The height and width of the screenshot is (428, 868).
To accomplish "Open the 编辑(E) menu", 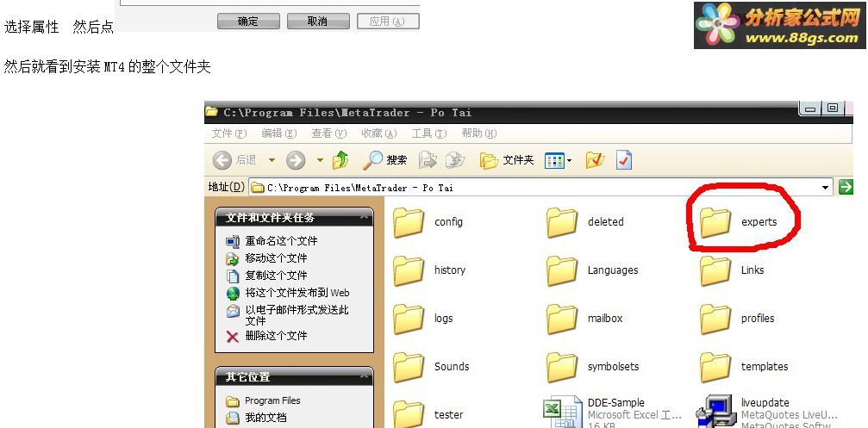I will 279,133.
